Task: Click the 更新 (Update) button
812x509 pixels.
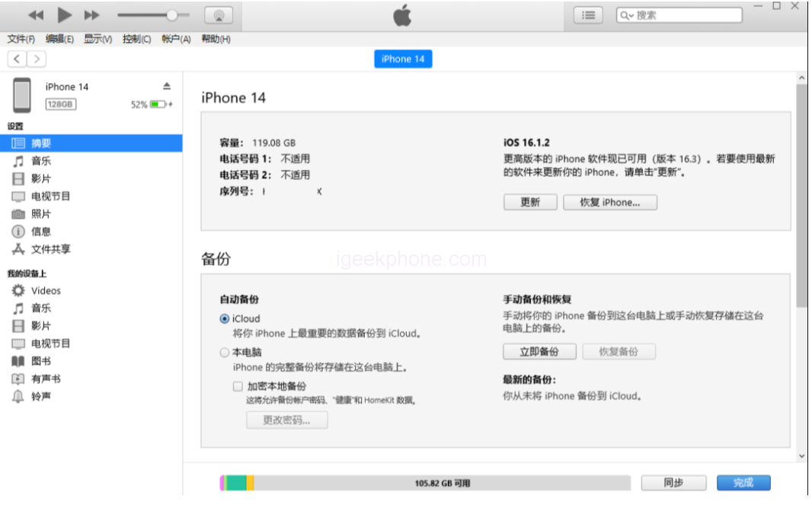Action: point(529,202)
